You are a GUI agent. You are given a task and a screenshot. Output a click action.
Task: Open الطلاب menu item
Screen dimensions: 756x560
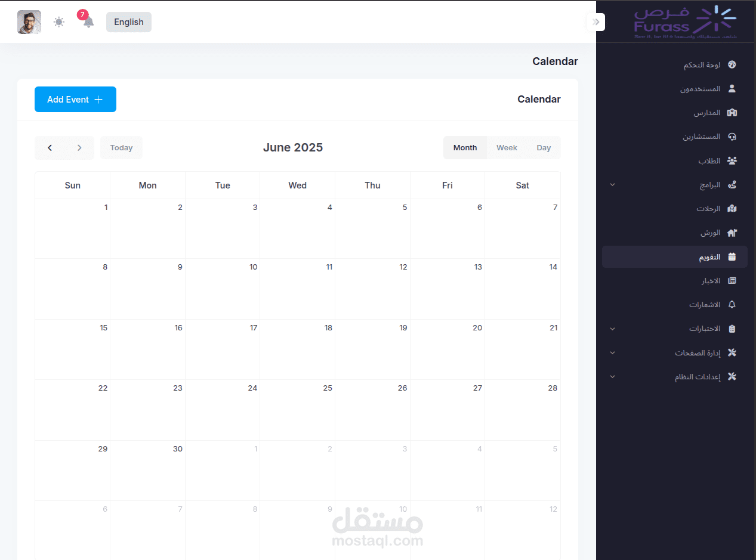point(674,161)
